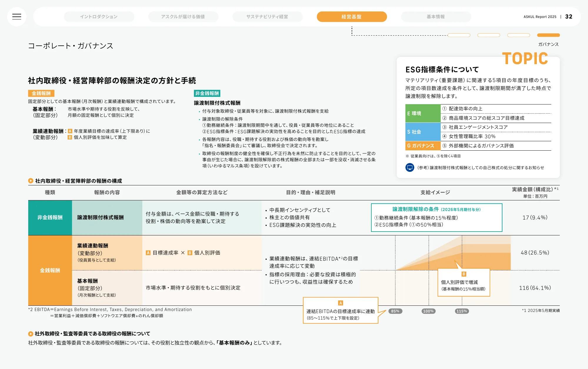
Task: Click the B icon before 個人別評価 in table
Action: 190,253
